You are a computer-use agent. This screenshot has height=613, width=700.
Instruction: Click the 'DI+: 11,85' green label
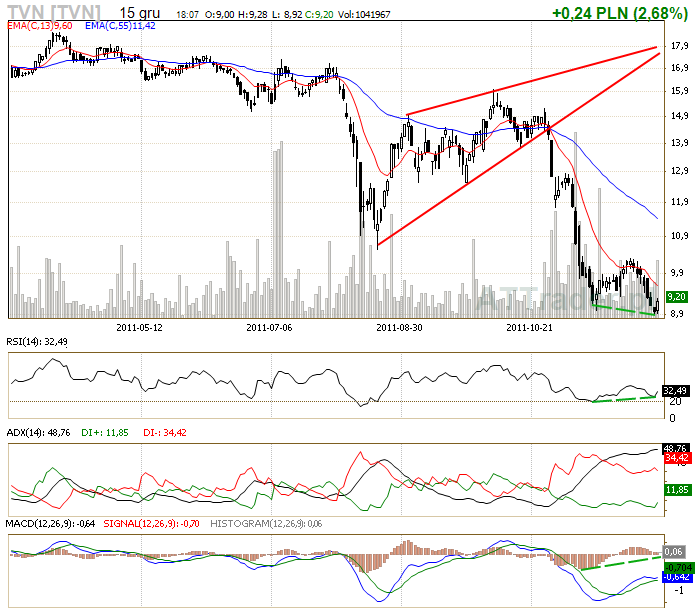point(105,433)
